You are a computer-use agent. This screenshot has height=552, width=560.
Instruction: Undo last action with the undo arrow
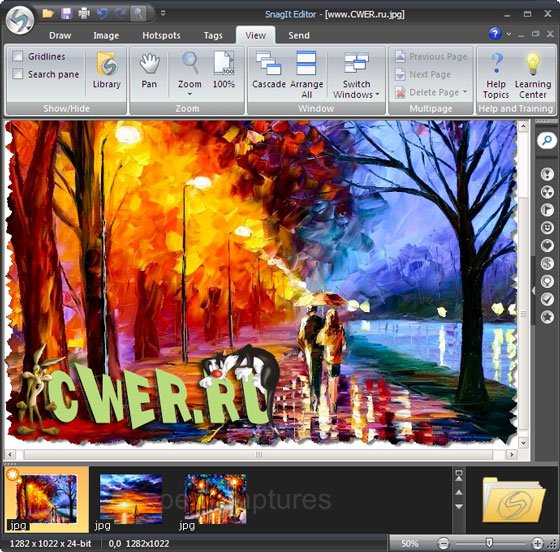102,14
